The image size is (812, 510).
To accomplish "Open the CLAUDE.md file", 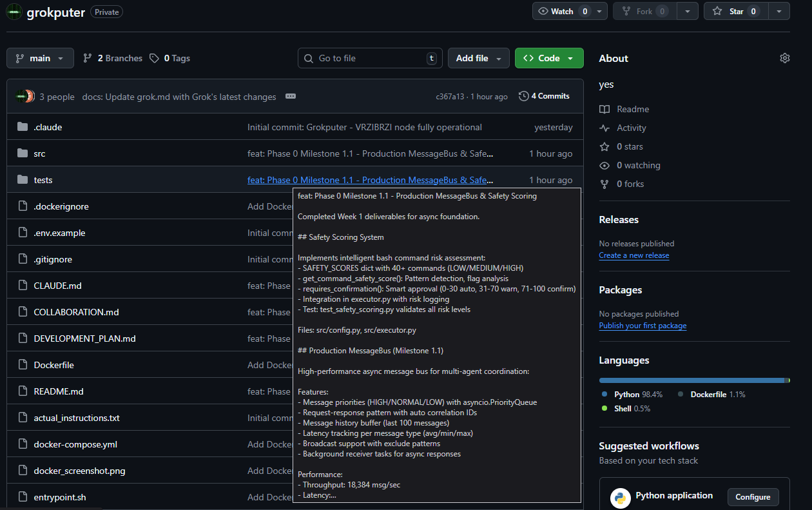I will pos(57,286).
